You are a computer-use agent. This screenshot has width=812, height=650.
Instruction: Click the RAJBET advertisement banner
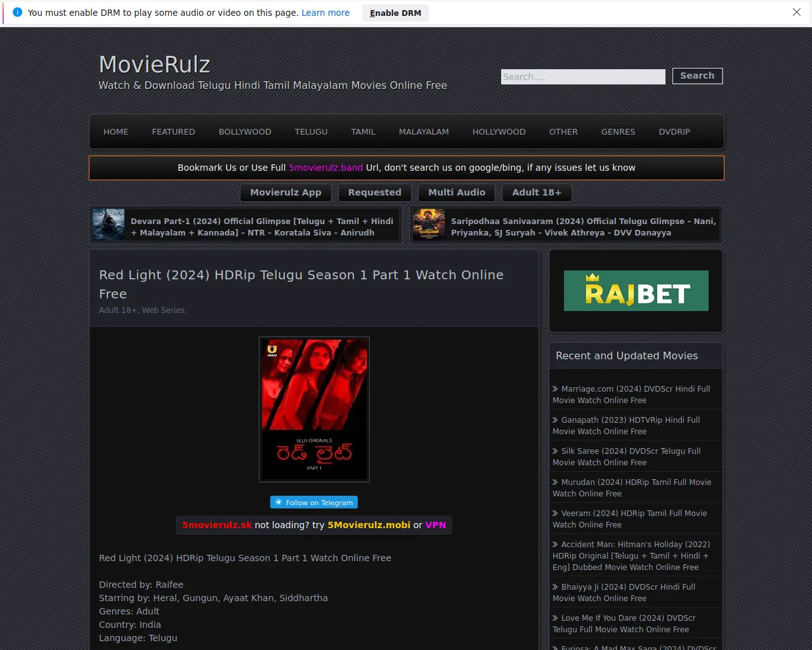pyautogui.click(x=636, y=291)
